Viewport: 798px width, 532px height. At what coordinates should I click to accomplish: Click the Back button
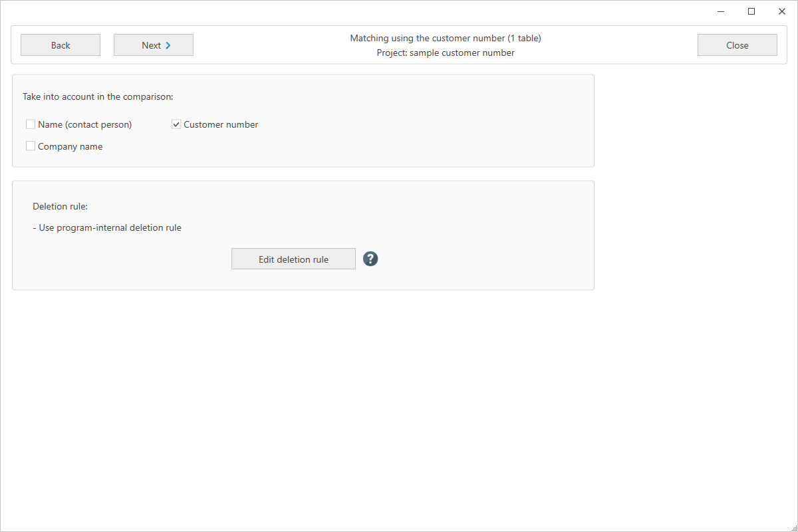pos(61,45)
